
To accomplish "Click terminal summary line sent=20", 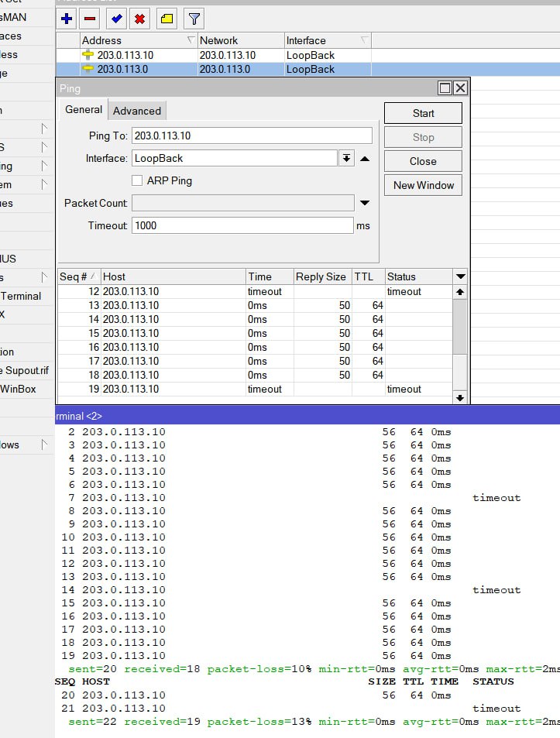I will coord(314,669).
